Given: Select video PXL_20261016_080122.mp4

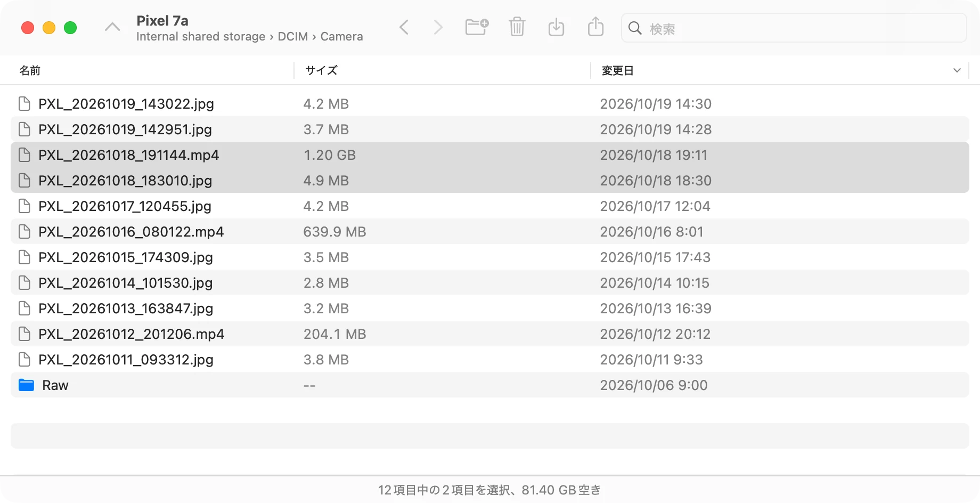Looking at the screenshot, I should click(490, 232).
